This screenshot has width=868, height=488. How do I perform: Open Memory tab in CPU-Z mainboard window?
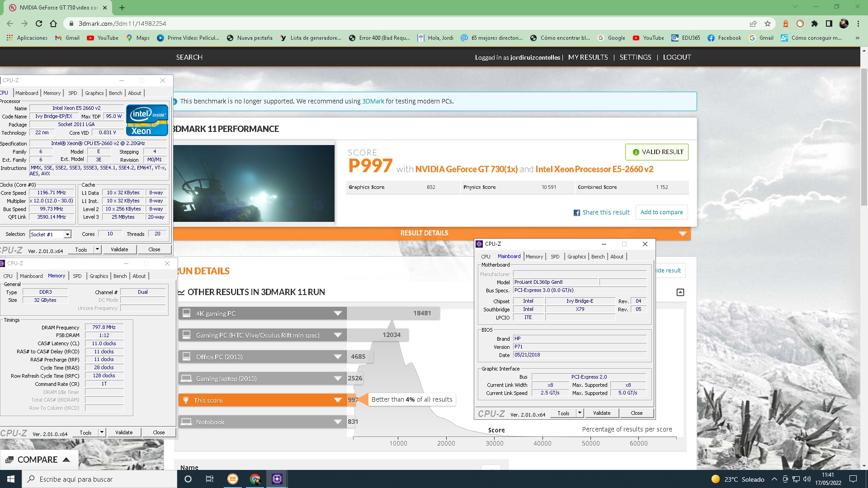tap(534, 257)
